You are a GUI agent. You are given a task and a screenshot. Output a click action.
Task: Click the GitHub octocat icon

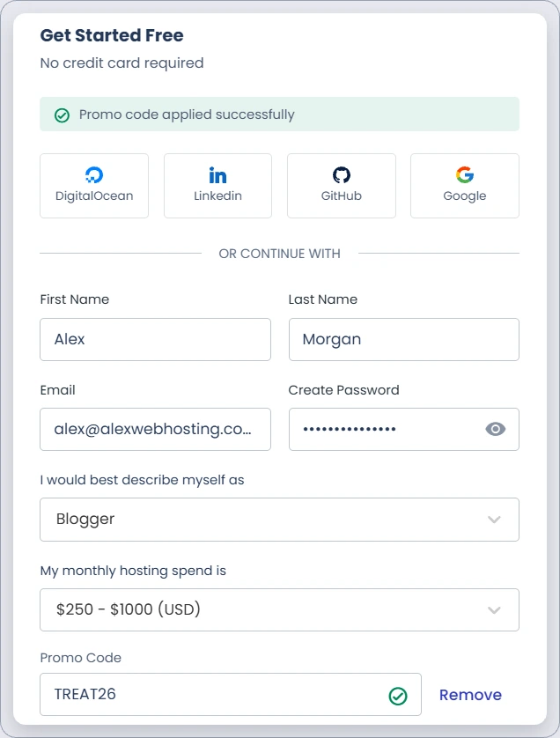click(342, 175)
